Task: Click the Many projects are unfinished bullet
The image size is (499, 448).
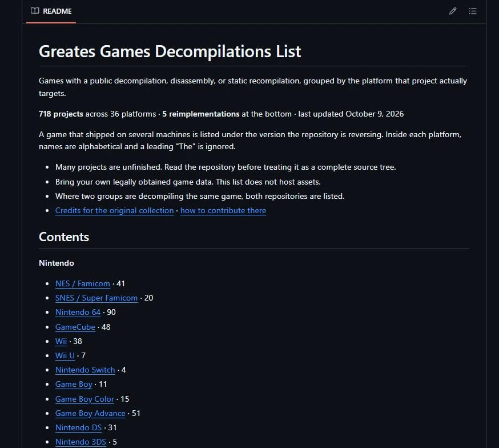Action: point(226,167)
